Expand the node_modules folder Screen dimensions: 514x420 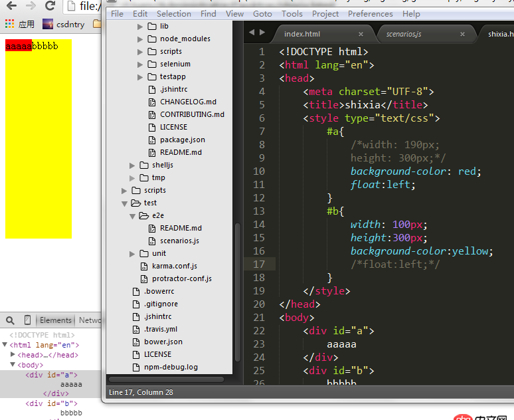(x=140, y=39)
